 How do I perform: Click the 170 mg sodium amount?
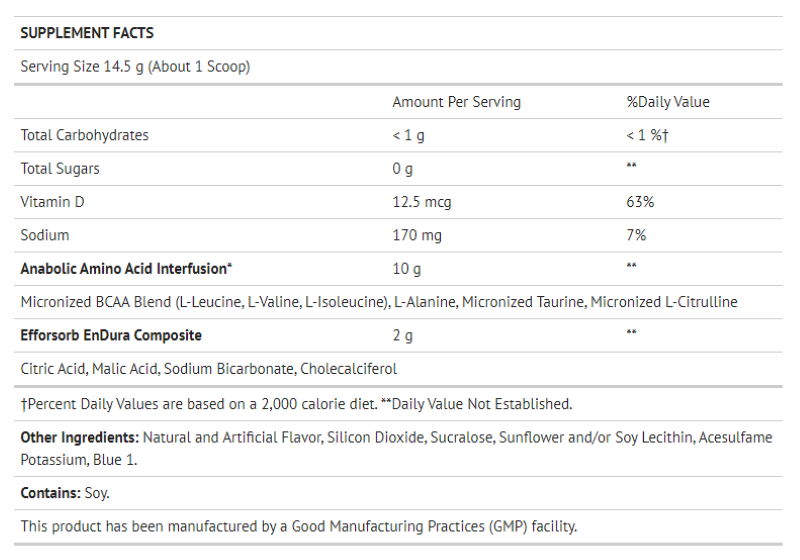pyautogui.click(x=417, y=235)
